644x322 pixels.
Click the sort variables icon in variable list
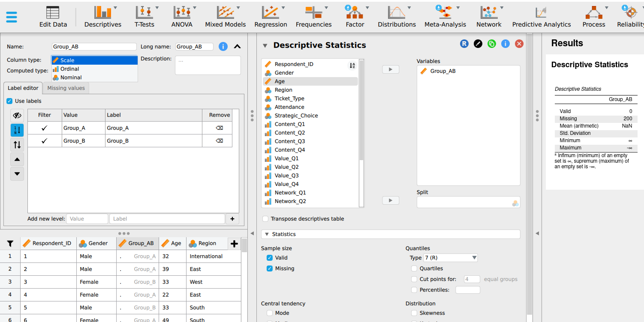click(352, 66)
